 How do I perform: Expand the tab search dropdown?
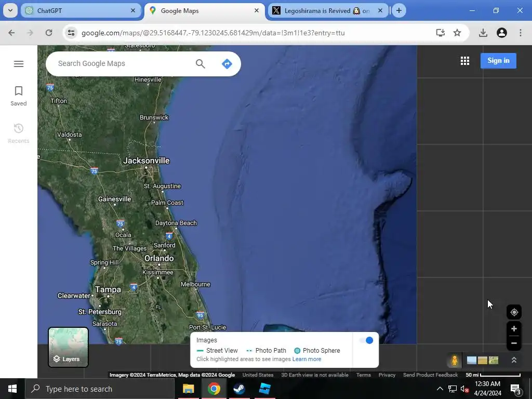tap(10, 10)
